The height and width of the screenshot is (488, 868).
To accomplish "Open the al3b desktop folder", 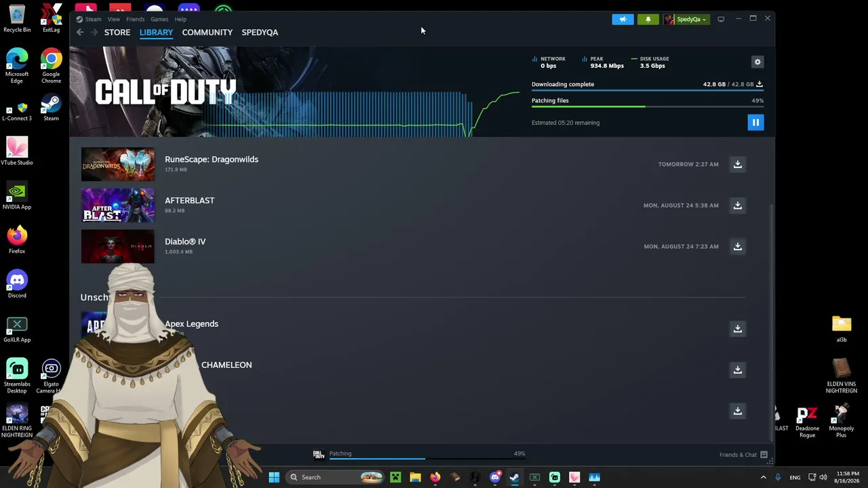I will 842,329.
